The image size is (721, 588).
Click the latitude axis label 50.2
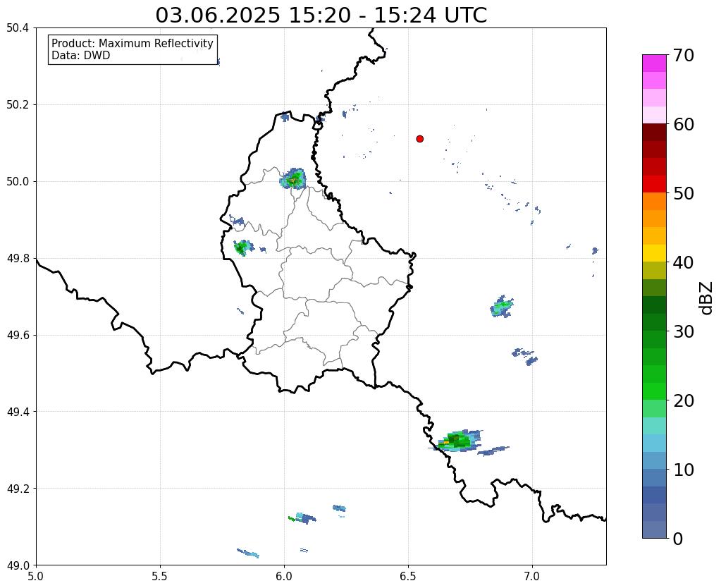click(x=18, y=105)
